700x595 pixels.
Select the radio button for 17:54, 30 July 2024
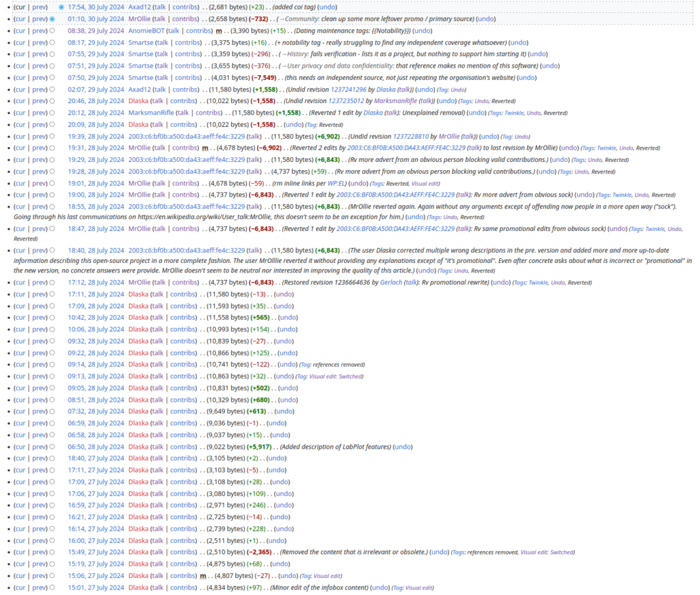tap(61, 7)
